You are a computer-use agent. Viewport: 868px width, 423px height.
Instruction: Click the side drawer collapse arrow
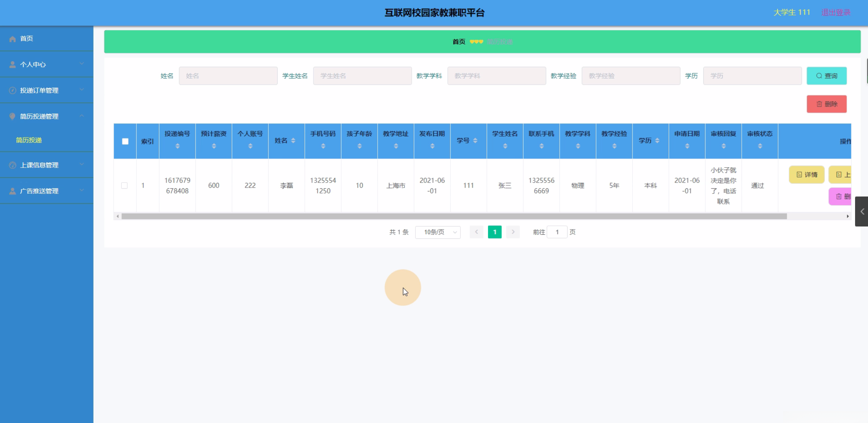[862, 211]
